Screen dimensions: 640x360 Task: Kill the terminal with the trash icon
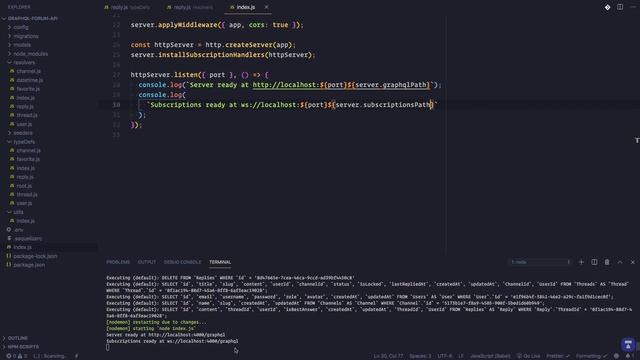click(x=607, y=262)
